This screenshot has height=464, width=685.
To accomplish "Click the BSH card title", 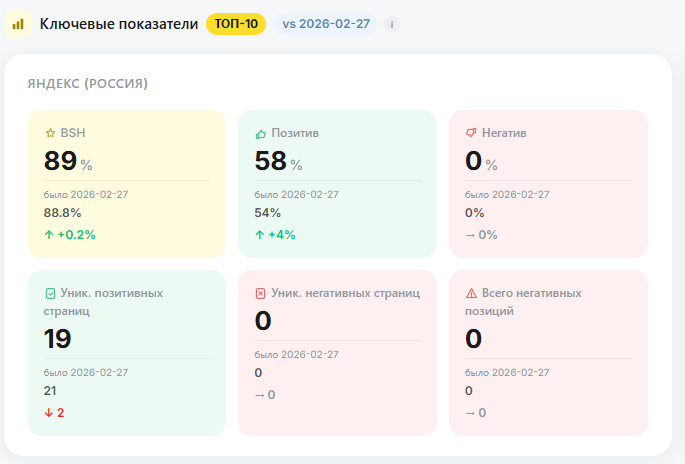I will (73, 133).
